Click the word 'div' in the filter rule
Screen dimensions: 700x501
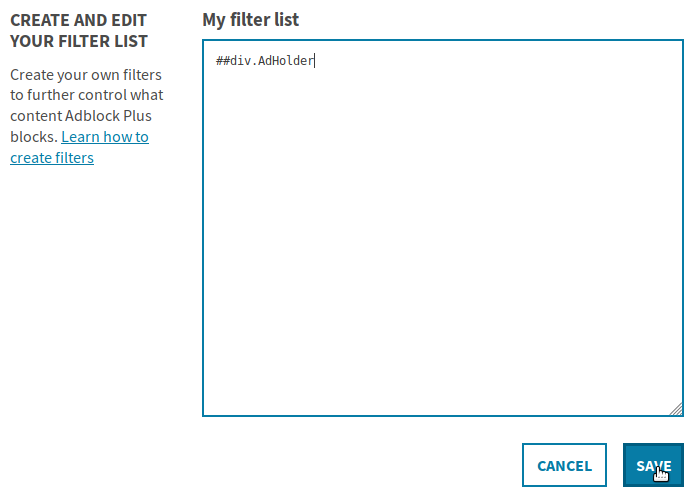pyautogui.click(x=241, y=60)
